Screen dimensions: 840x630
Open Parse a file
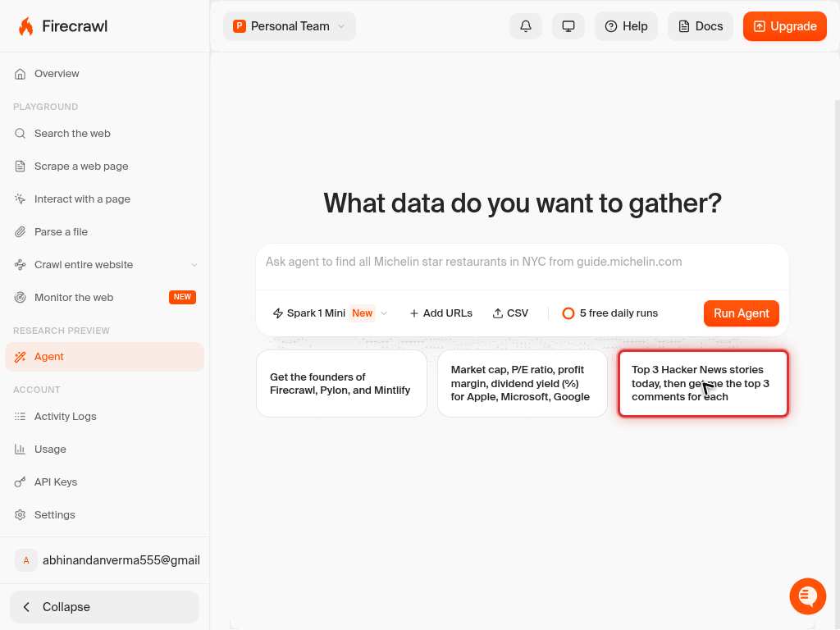pyautogui.click(x=104, y=231)
